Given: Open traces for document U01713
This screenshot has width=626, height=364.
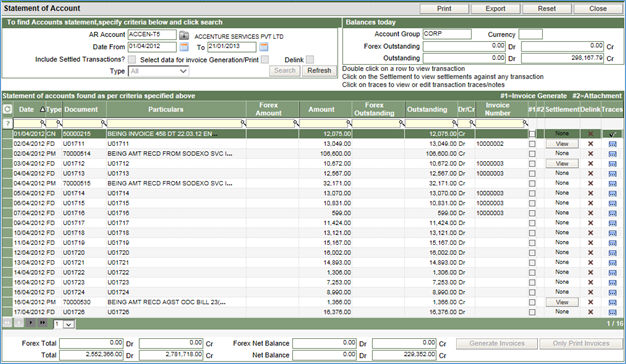Looking at the screenshot, I should pyautogui.click(x=612, y=174).
